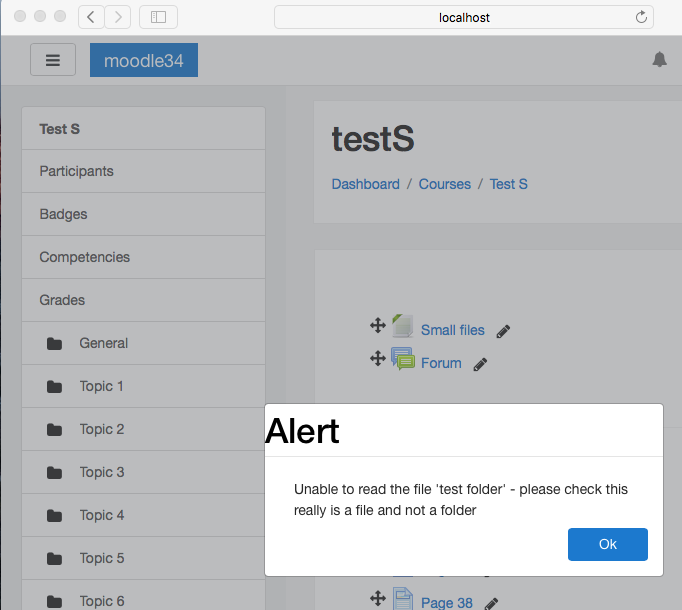Open the notifications bell
The image size is (682, 610).
659,59
